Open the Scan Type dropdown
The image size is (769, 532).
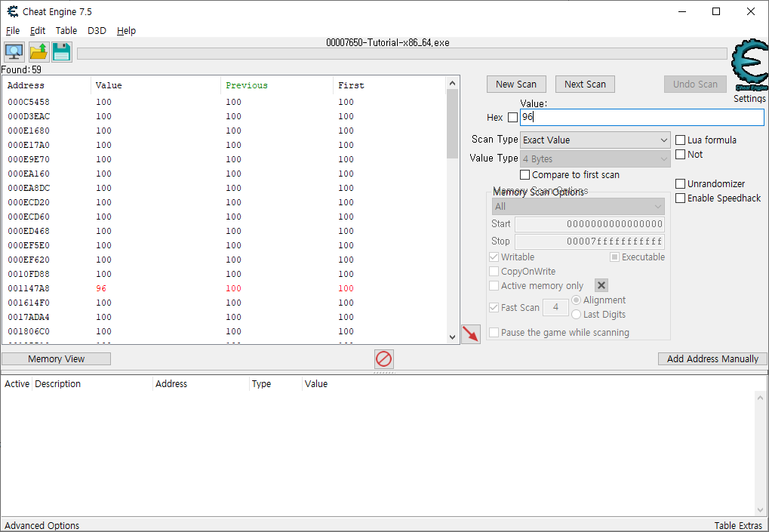(595, 140)
